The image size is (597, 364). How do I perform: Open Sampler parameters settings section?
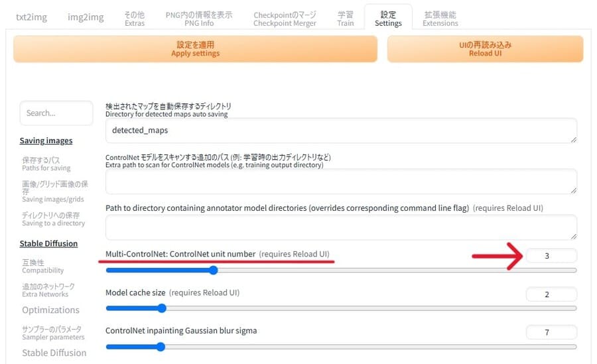(x=52, y=333)
